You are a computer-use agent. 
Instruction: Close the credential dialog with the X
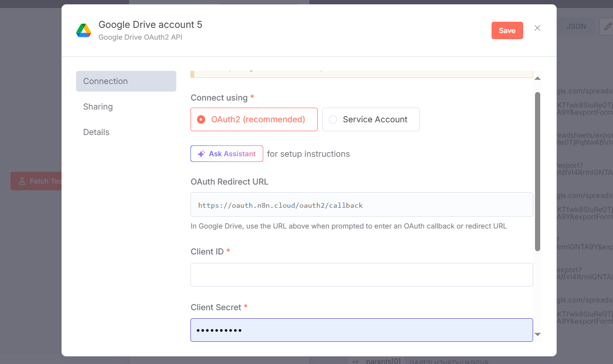(537, 28)
